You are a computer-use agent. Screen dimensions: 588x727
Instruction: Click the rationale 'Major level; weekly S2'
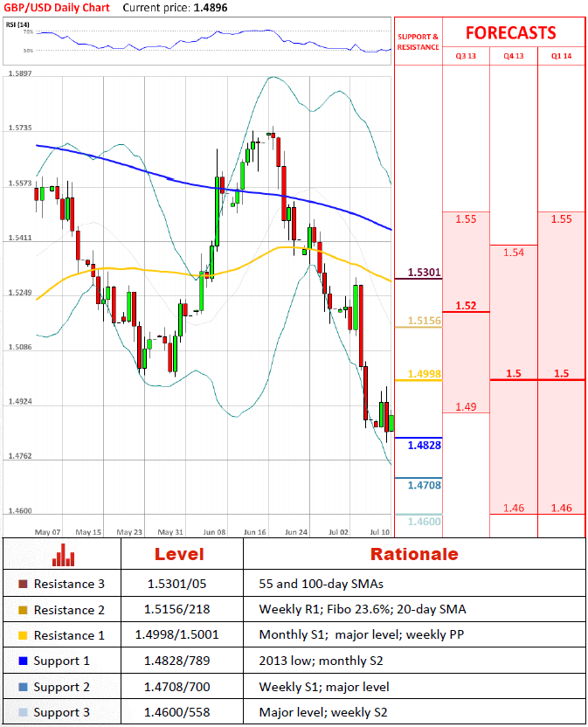pos(323,712)
